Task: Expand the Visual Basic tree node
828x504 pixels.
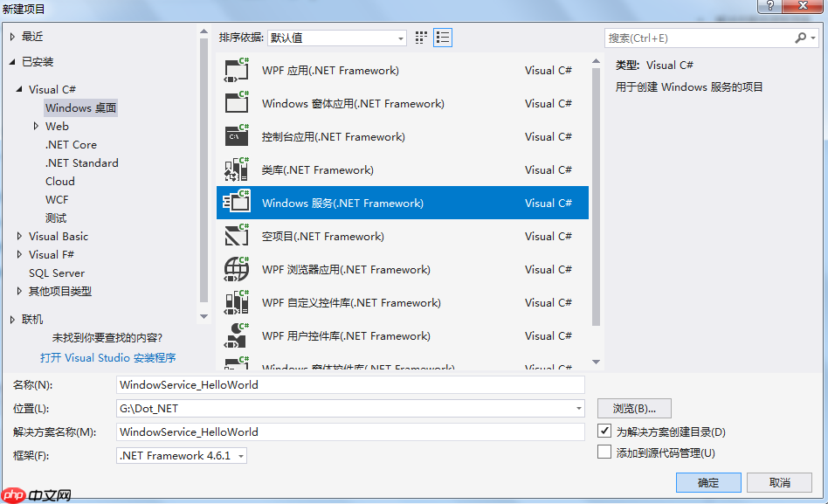Action: coord(19,236)
